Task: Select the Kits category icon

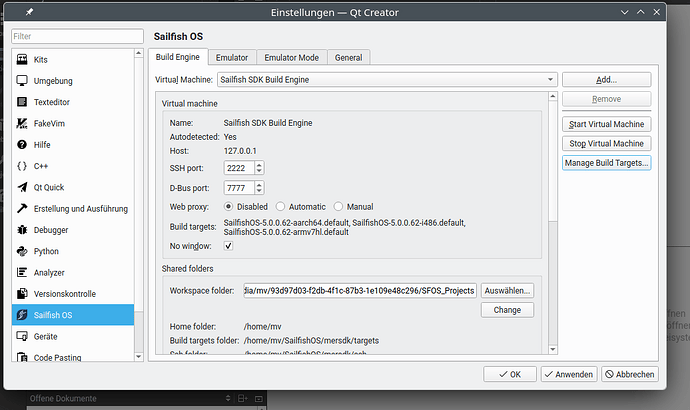Action: [22, 60]
